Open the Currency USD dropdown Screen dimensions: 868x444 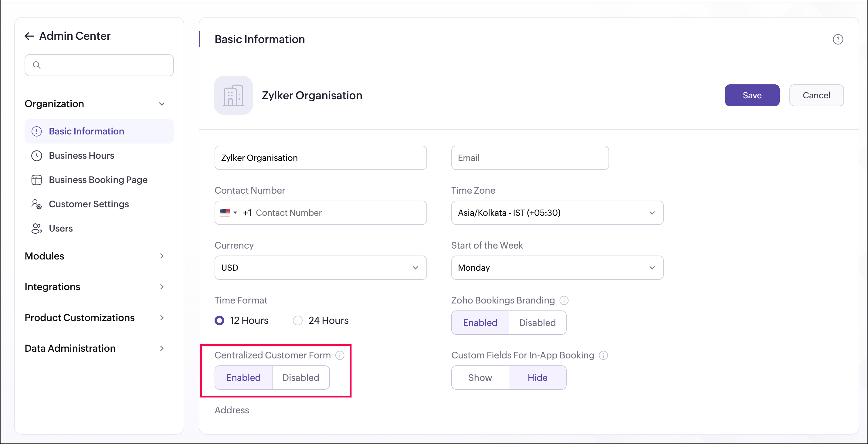point(320,267)
